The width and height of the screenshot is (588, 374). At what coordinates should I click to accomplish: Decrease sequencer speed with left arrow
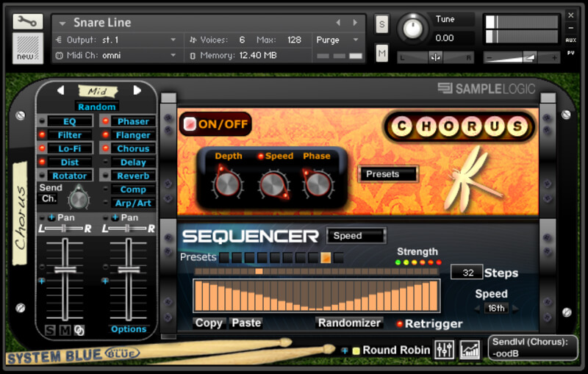pyautogui.click(x=477, y=309)
